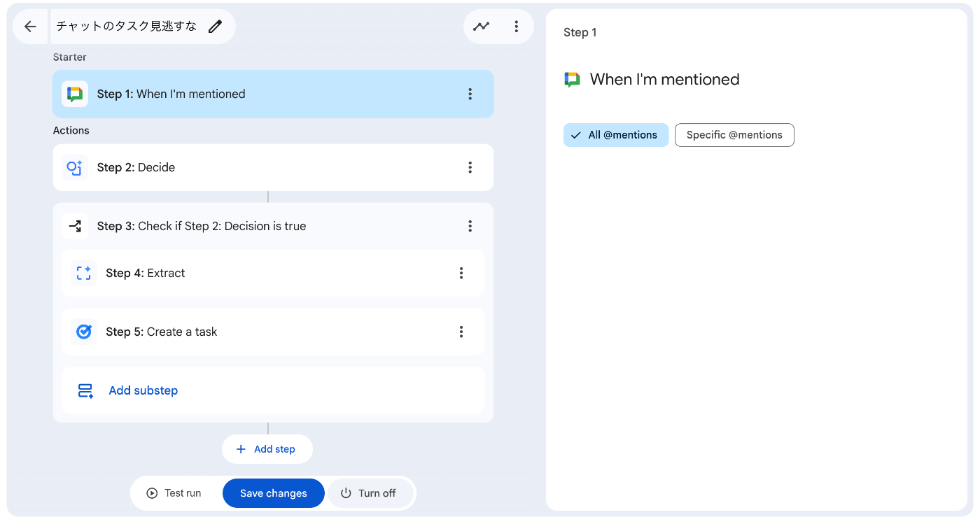Image resolution: width=980 pixels, height=524 pixels.
Task: Click the Tasks checkmark icon in Step 5
Action: [84, 332]
